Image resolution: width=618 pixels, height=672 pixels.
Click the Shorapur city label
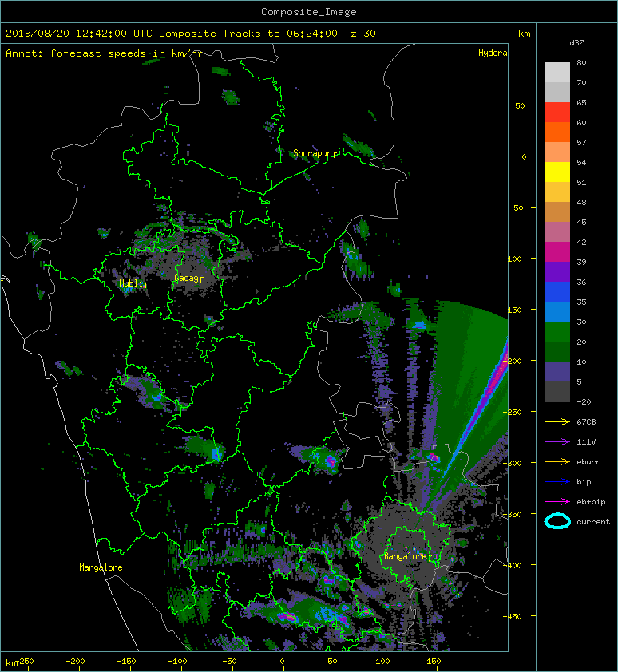tap(313, 153)
